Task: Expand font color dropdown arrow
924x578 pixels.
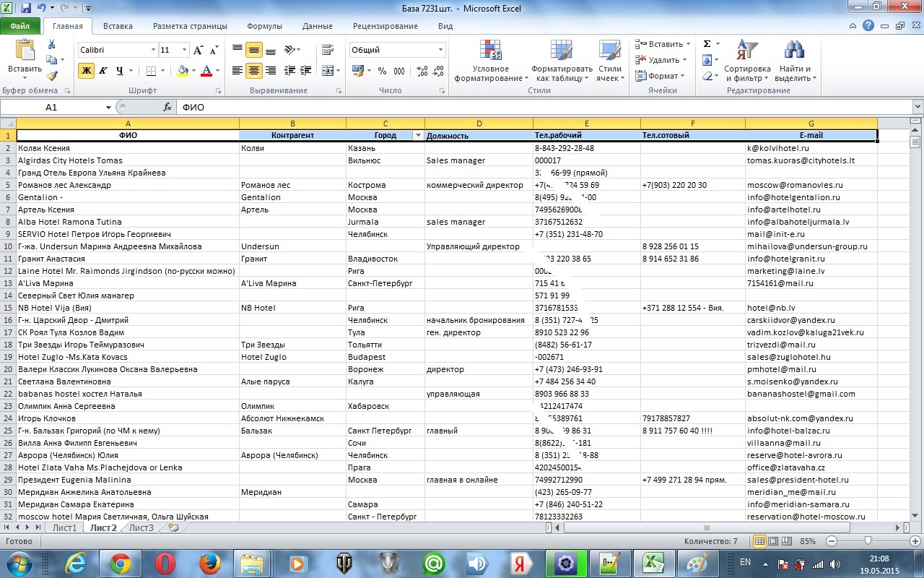Action: point(217,71)
